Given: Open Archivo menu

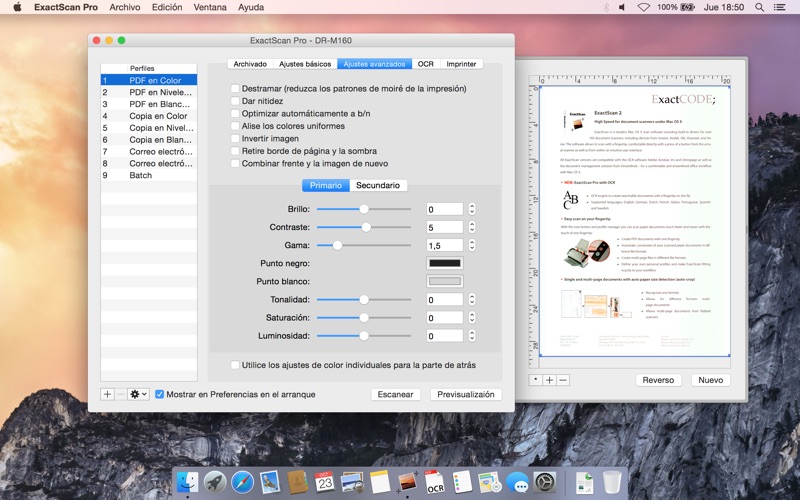Looking at the screenshot, I should (124, 7).
